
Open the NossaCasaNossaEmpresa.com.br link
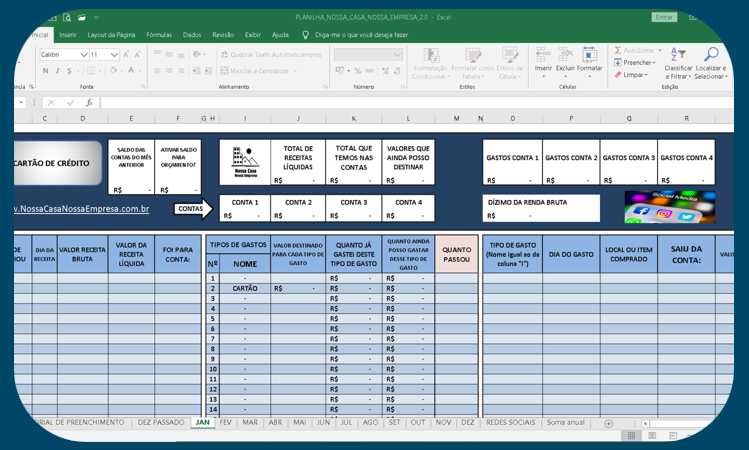(x=82, y=209)
